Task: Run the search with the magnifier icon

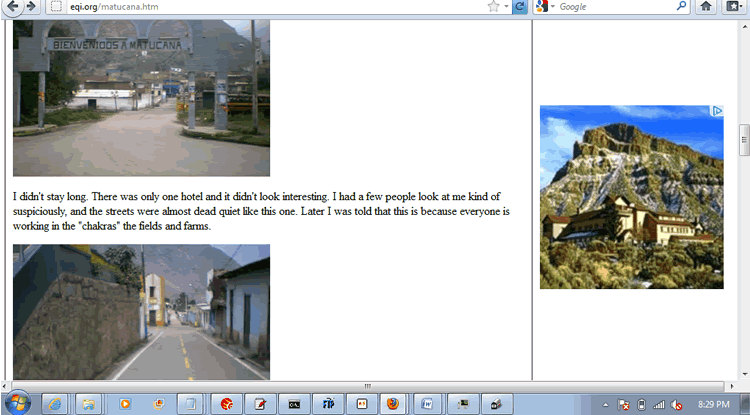Action: [x=681, y=6]
